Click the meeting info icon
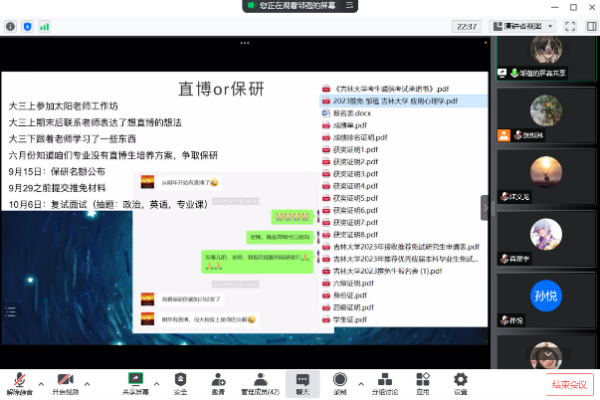The height and width of the screenshot is (400, 600). pos(10,26)
